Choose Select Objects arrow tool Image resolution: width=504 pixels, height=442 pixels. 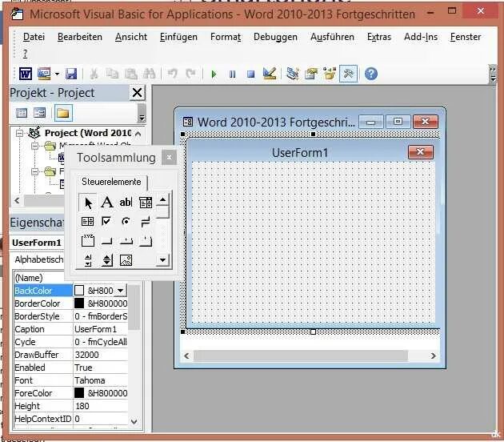87,203
